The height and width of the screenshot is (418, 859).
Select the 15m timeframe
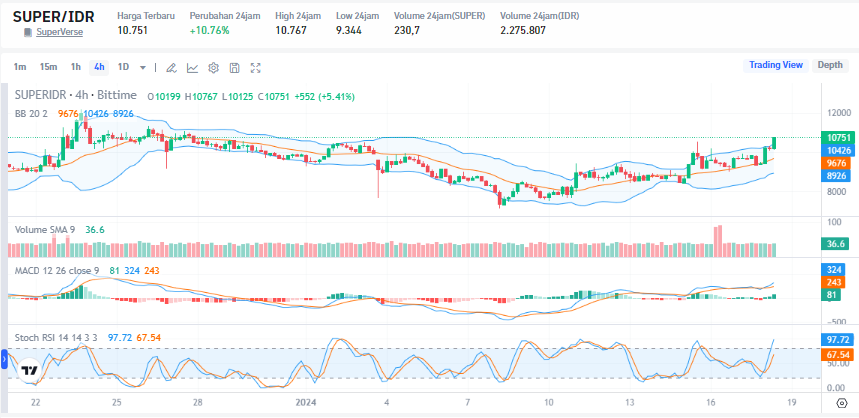point(48,67)
